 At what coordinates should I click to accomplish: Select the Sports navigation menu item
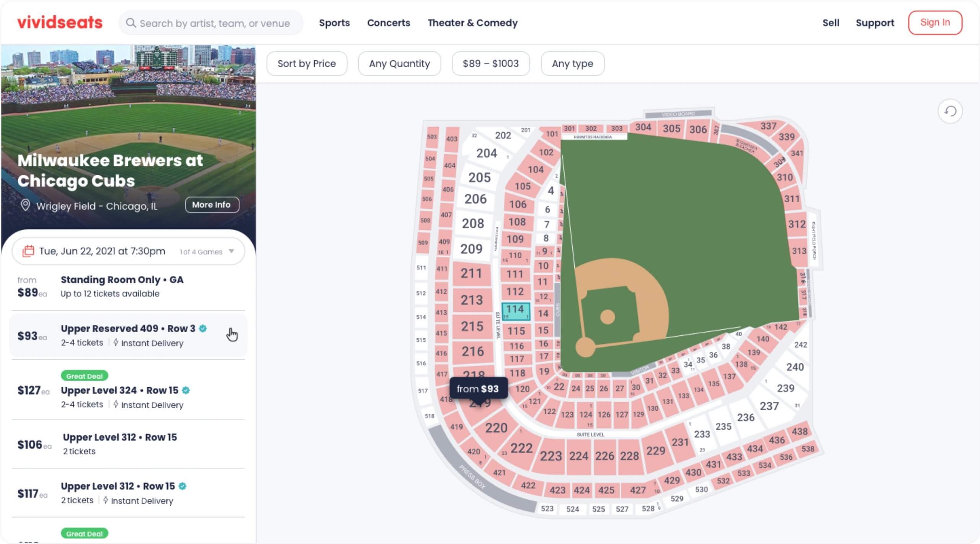coord(334,23)
